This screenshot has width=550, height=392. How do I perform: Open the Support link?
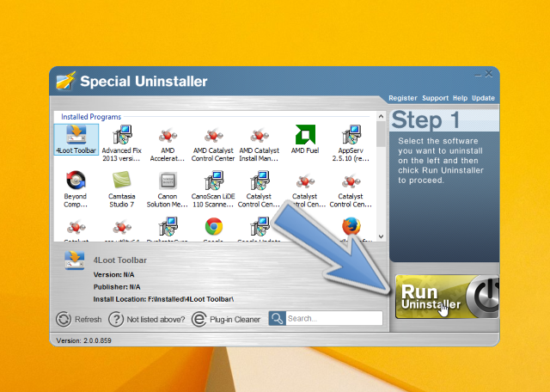coord(435,98)
